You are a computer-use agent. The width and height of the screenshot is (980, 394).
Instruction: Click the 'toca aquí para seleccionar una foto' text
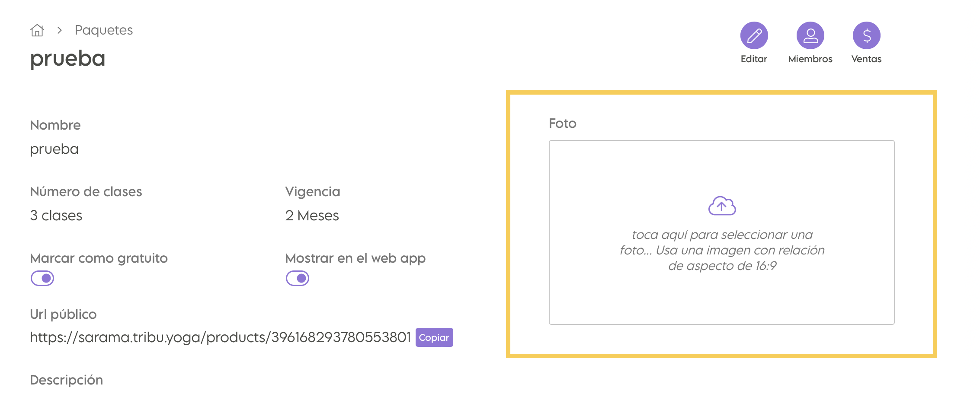click(x=722, y=250)
